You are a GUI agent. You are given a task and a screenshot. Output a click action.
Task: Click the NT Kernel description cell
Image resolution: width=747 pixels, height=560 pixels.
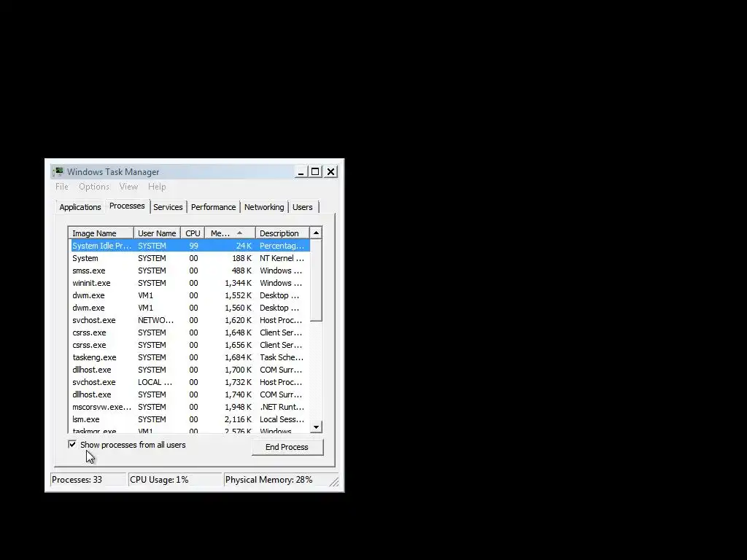click(x=282, y=258)
